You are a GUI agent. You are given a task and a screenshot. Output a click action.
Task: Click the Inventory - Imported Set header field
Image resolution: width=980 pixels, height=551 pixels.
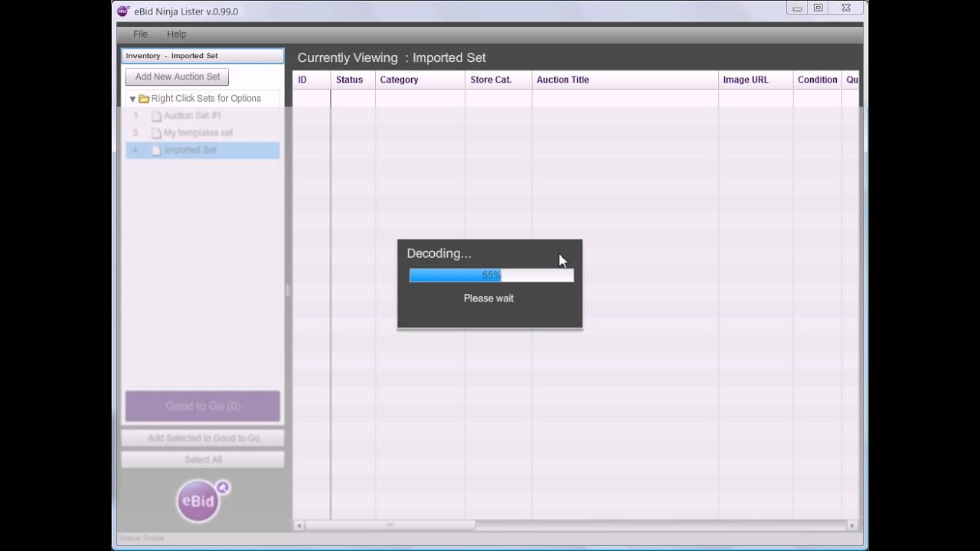[203, 56]
